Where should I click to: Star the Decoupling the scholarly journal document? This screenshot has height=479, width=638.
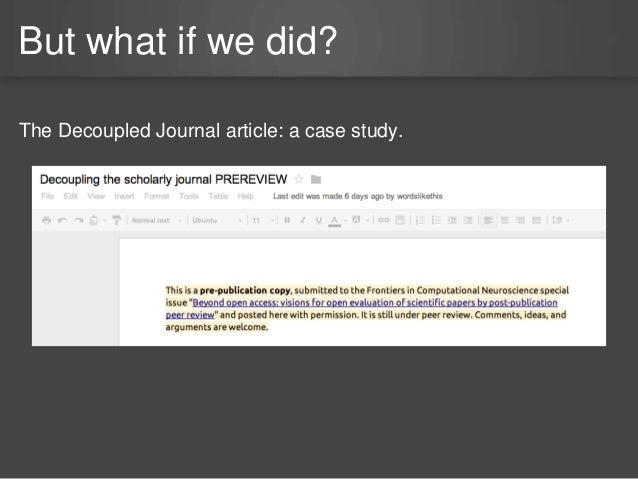(x=299, y=179)
